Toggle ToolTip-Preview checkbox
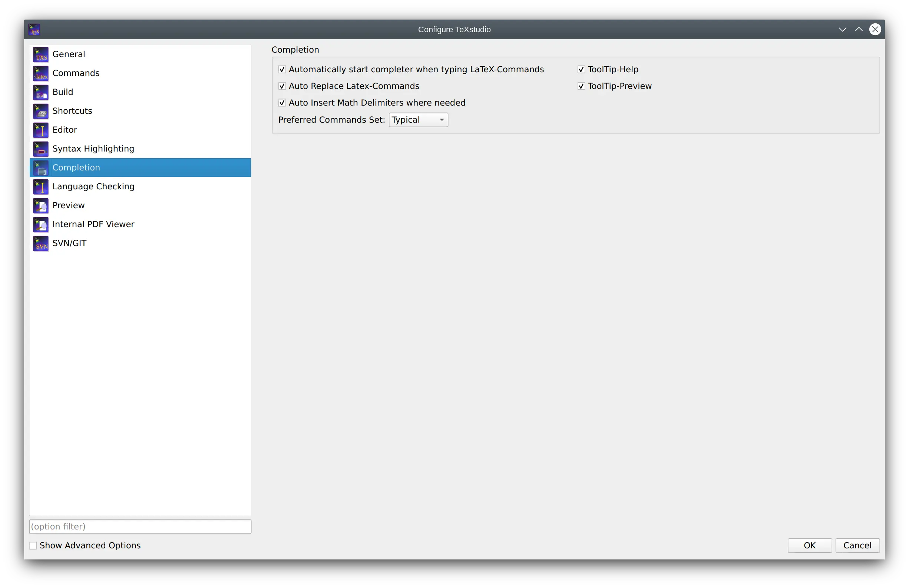This screenshot has height=588, width=909. (581, 86)
